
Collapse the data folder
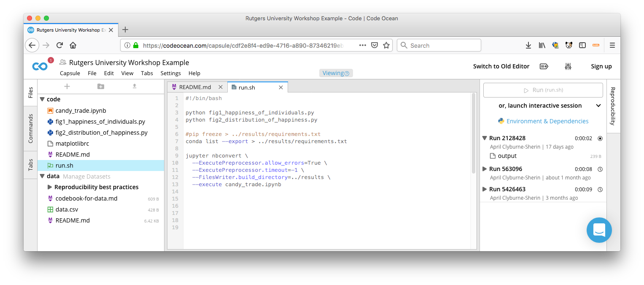[42, 176]
